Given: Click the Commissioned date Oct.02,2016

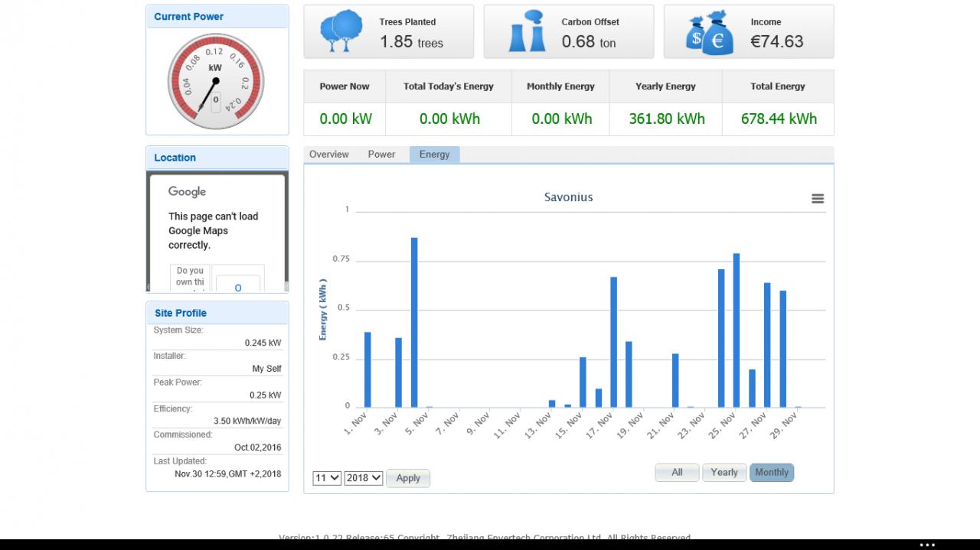Looking at the screenshot, I should coord(257,447).
